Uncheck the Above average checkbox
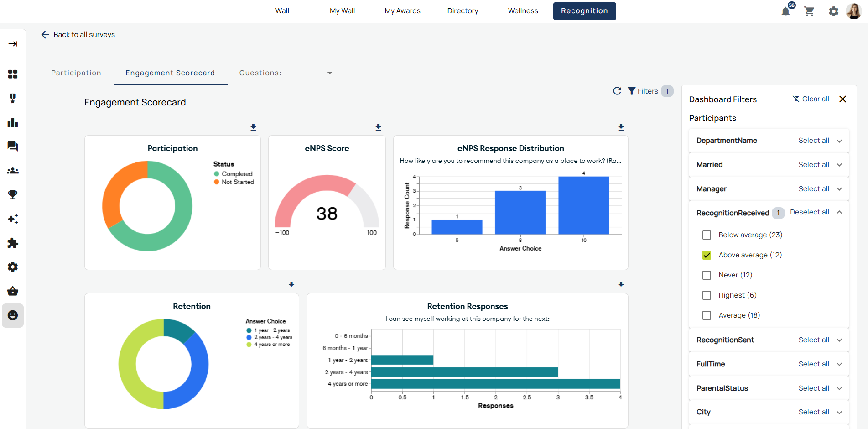Image resolution: width=868 pixels, height=429 pixels. pos(707,255)
